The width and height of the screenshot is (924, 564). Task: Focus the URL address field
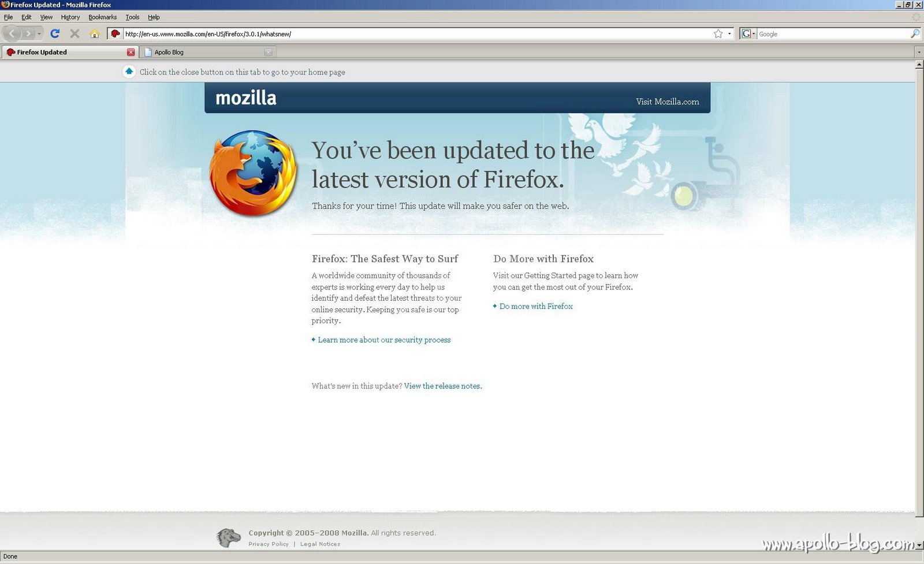(417, 34)
